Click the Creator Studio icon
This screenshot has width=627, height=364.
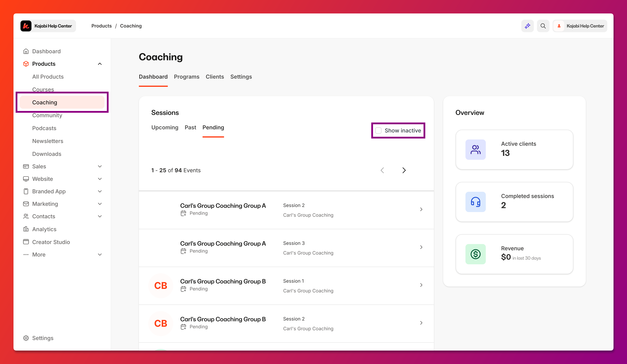(26, 242)
